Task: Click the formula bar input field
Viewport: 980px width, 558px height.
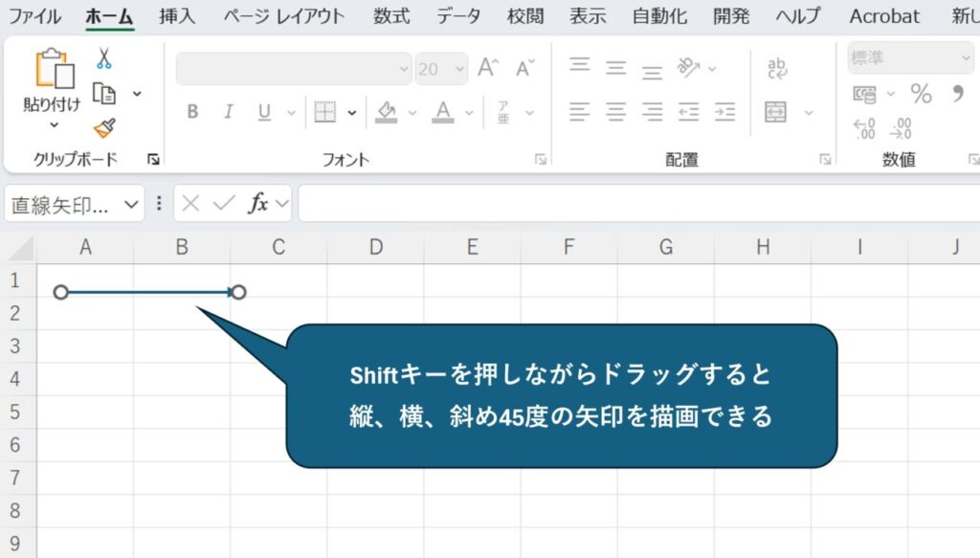Action: [638, 203]
